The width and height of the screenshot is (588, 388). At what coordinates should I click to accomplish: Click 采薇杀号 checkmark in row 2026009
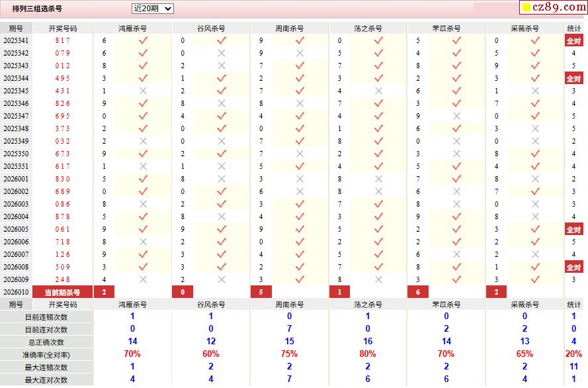click(x=535, y=279)
